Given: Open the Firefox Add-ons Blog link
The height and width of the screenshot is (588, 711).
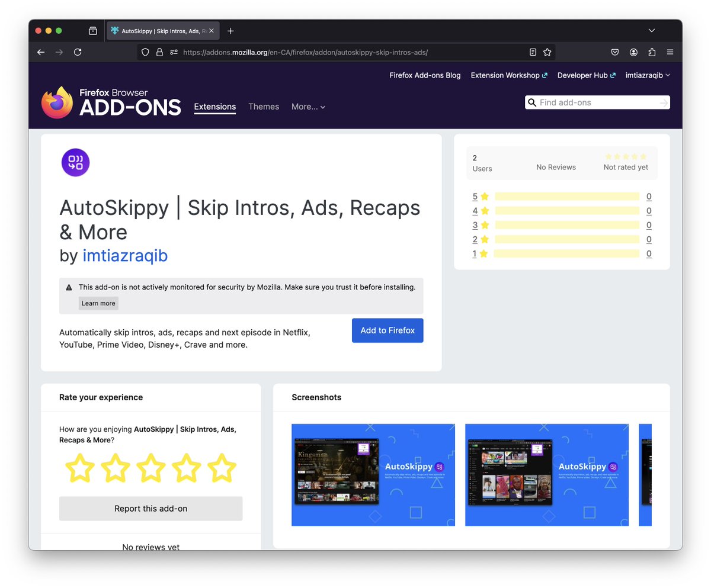Looking at the screenshot, I should (425, 75).
